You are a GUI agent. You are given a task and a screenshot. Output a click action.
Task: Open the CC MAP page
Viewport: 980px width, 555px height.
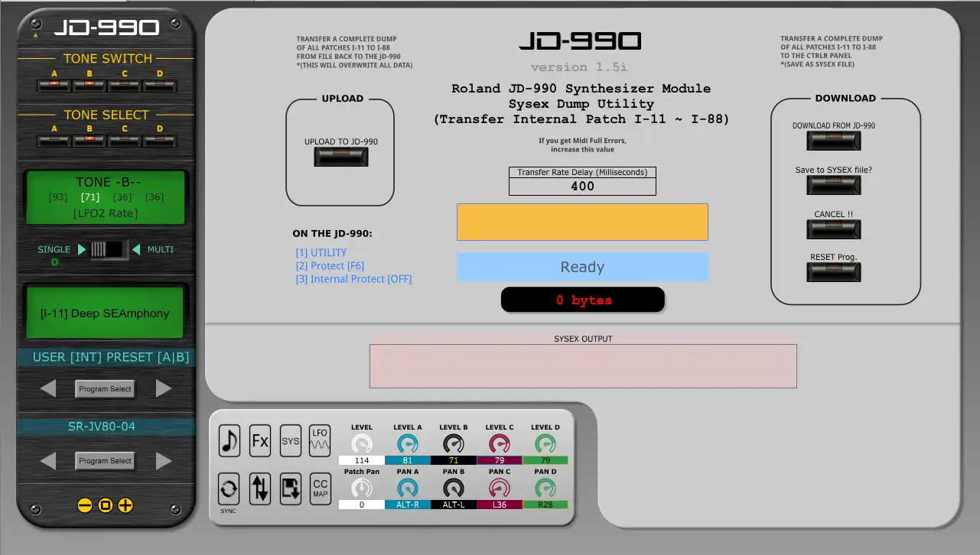pyautogui.click(x=320, y=488)
